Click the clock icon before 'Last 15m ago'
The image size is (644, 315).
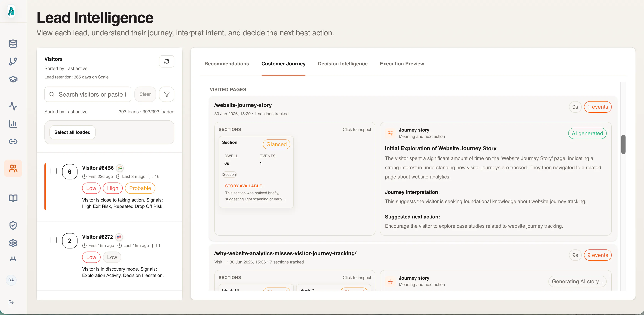click(119, 246)
